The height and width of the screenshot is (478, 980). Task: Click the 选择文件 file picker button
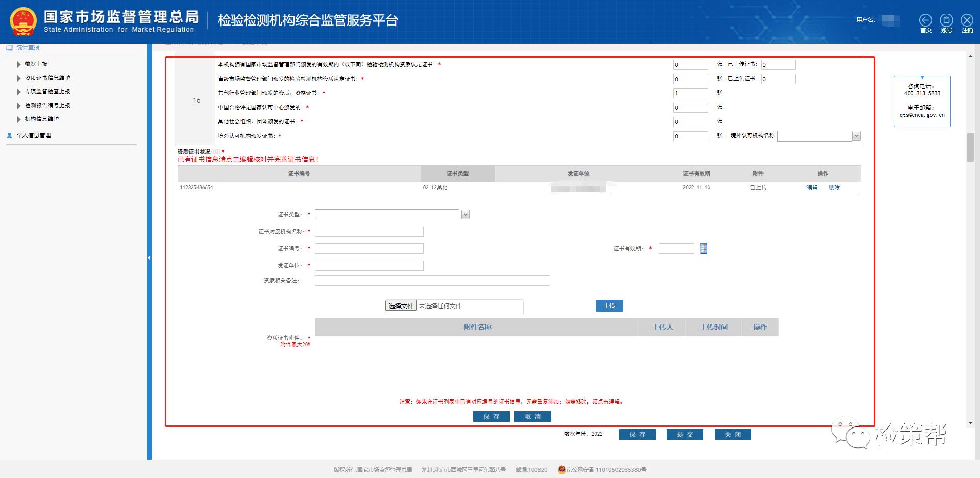(401, 306)
